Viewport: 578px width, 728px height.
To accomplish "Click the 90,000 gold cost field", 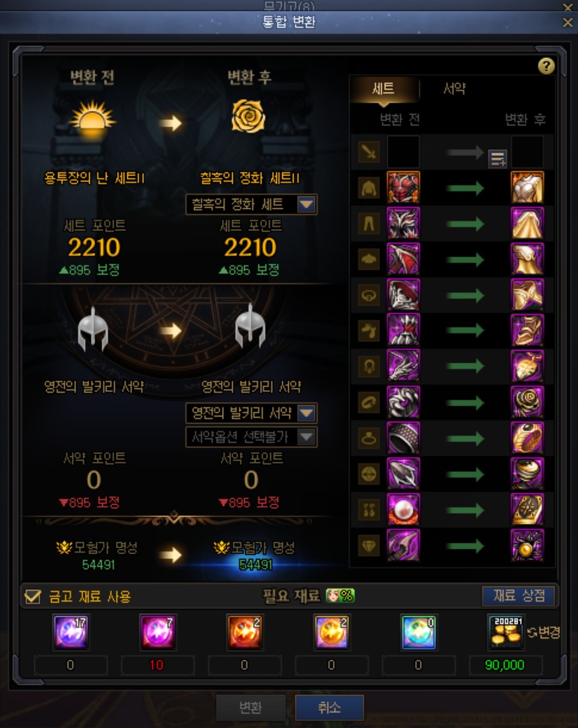I will coord(505,665).
